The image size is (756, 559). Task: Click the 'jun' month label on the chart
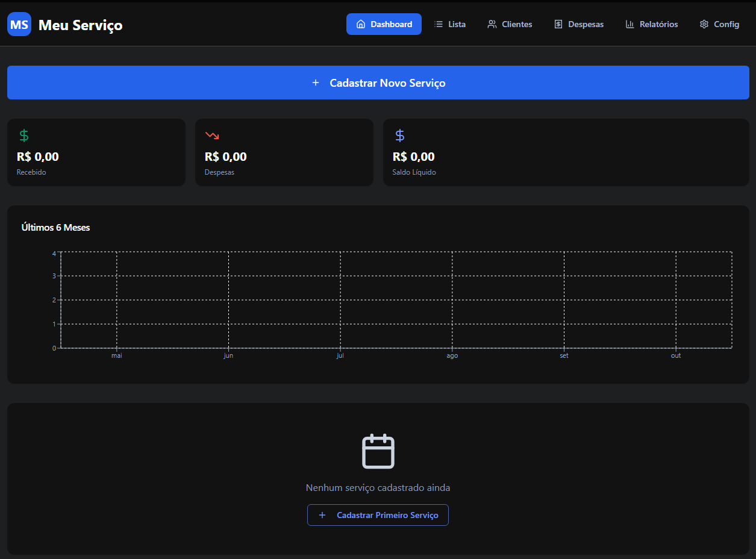click(228, 355)
